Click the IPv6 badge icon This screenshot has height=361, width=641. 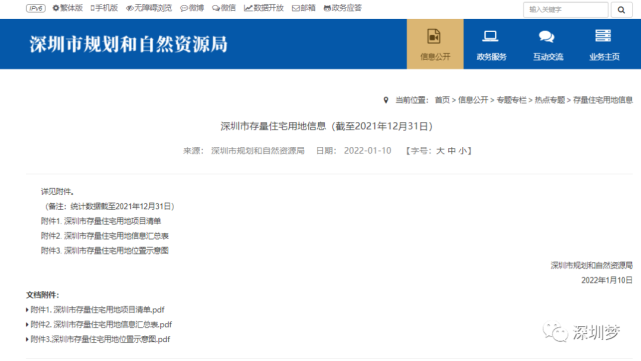pos(36,8)
